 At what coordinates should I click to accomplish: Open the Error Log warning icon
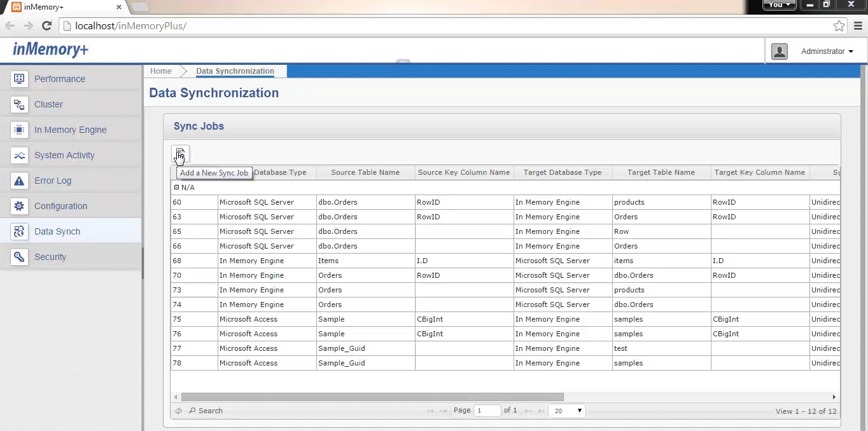(x=19, y=181)
